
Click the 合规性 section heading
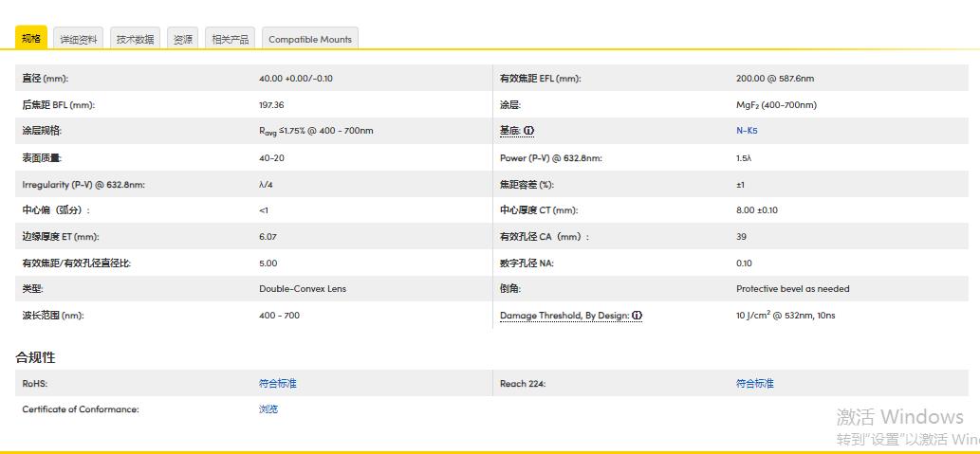(x=35, y=357)
